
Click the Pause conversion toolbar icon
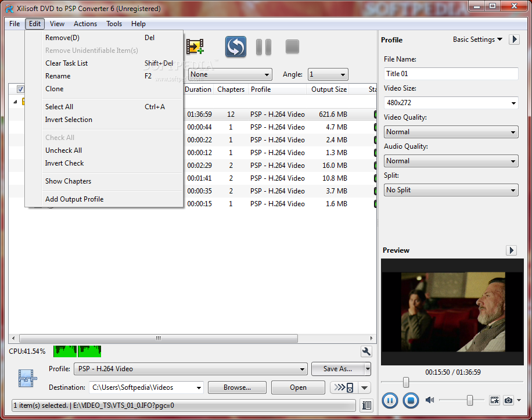point(264,47)
